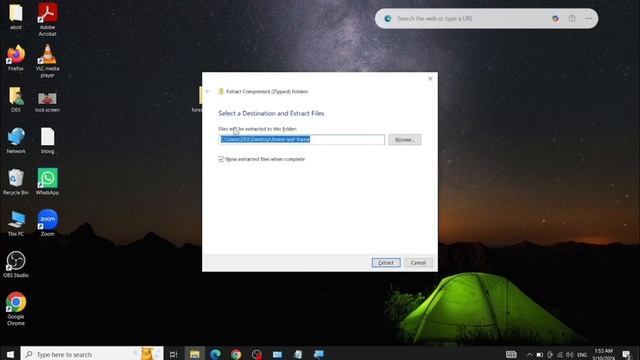Click the Extract button
The image size is (640, 360).
click(x=386, y=262)
